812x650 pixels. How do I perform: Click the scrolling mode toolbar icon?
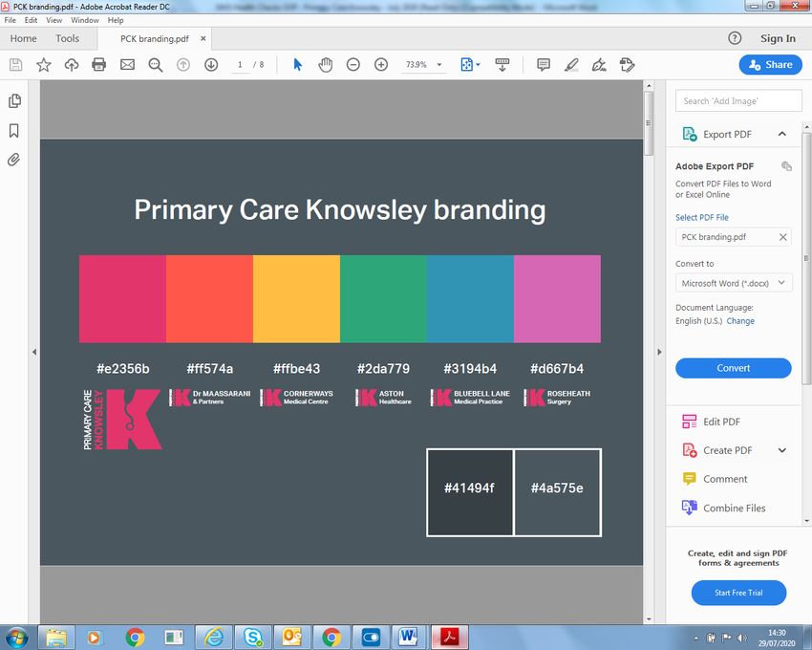tap(502, 65)
